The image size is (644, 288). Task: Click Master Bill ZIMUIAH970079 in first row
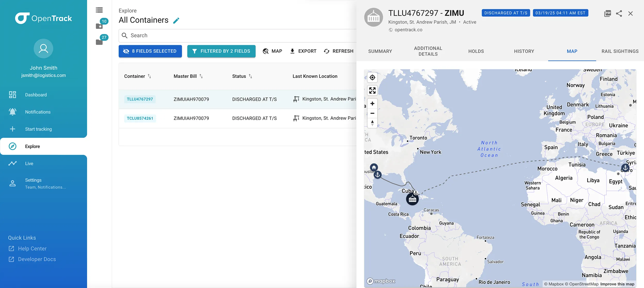[191, 99]
